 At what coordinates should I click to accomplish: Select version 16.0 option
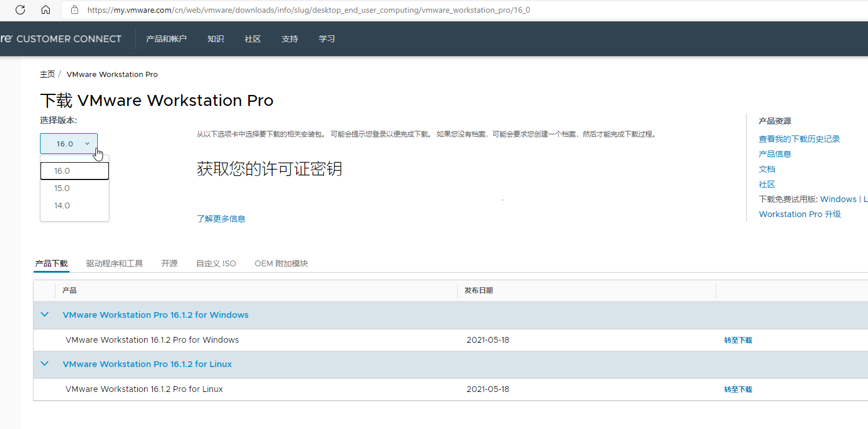click(x=75, y=171)
